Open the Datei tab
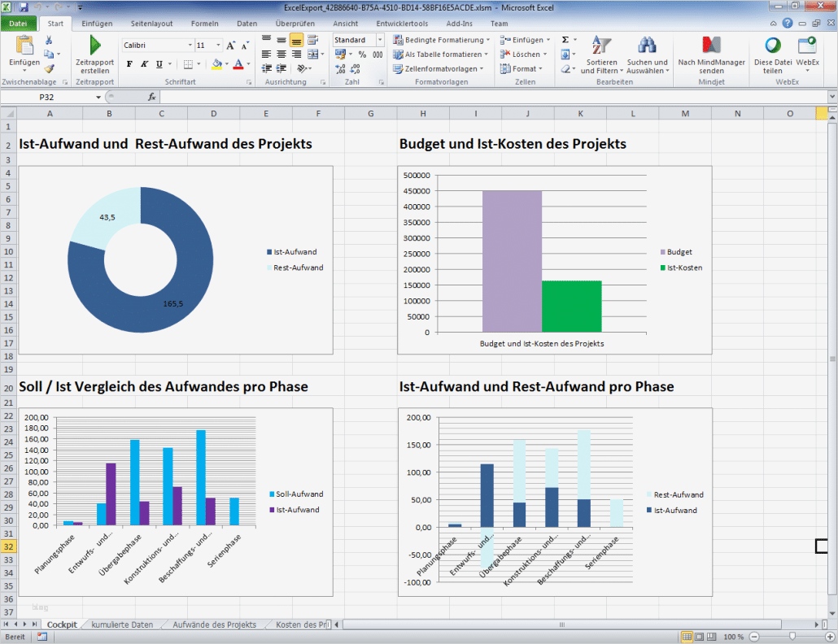The height and width of the screenshot is (644, 838). pos(18,24)
